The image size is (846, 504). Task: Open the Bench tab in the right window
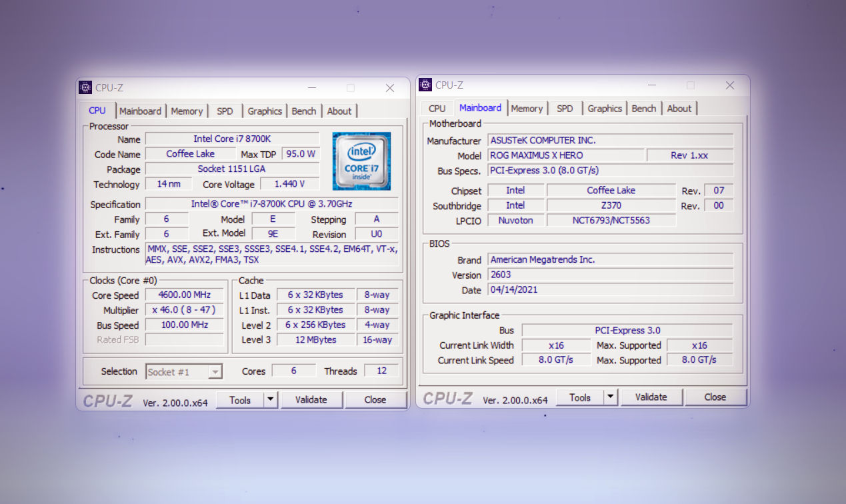pyautogui.click(x=643, y=107)
